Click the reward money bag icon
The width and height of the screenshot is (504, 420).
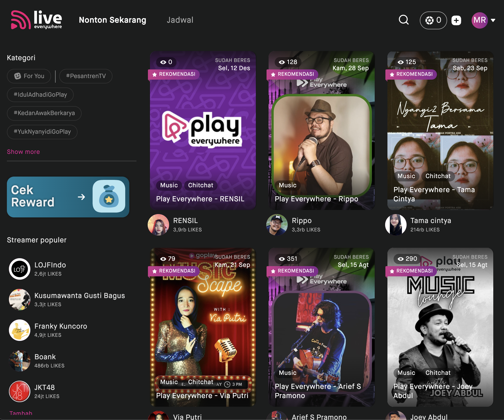pyautogui.click(x=109, y=196)
